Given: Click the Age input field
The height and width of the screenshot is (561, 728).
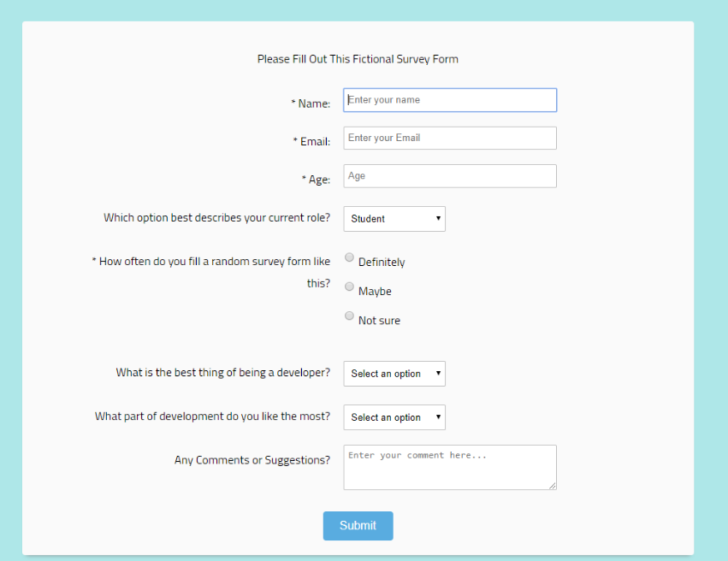Looking at the screenshot, I should point(450,176).
